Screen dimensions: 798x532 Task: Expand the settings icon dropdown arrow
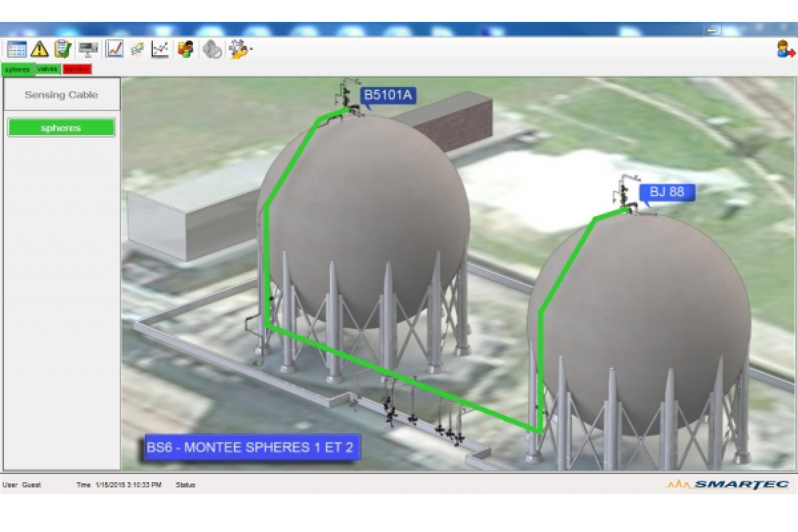251,50
